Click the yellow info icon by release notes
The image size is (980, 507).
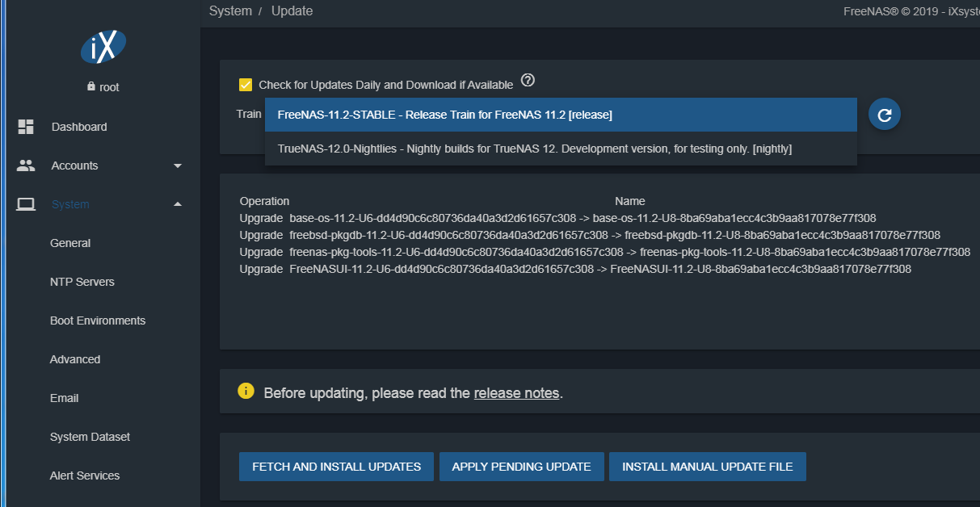246,391
